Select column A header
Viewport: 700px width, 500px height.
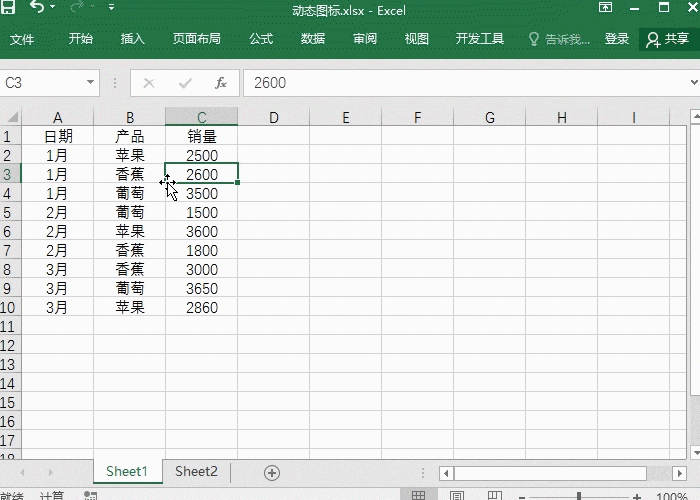point(58,117)
